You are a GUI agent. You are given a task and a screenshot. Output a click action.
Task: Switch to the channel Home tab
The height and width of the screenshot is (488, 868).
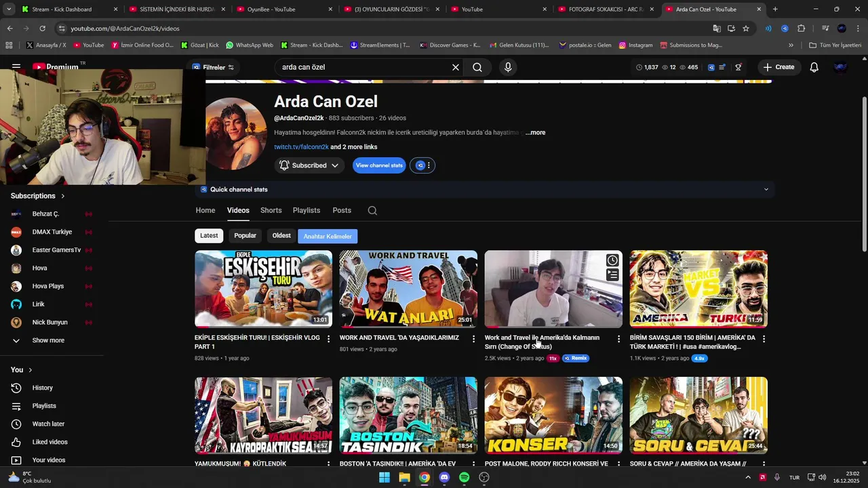pos(205,210)
